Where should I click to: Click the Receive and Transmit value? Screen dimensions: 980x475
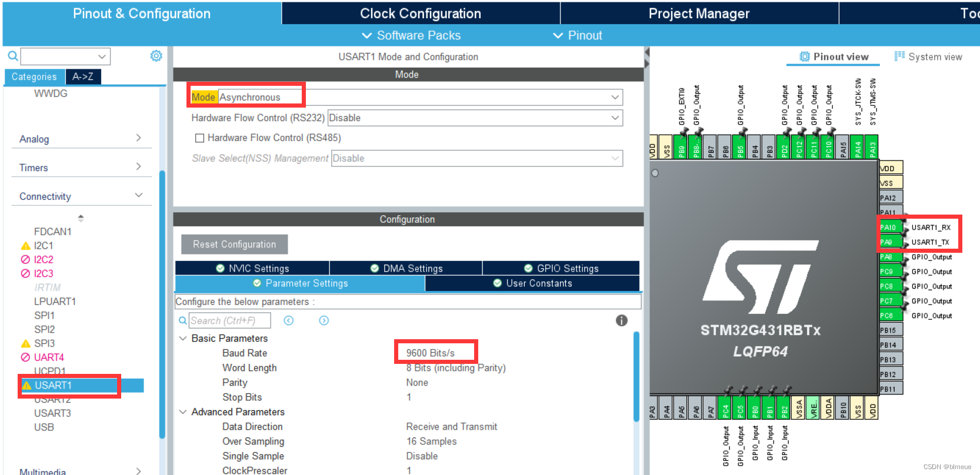pos(452,427)
